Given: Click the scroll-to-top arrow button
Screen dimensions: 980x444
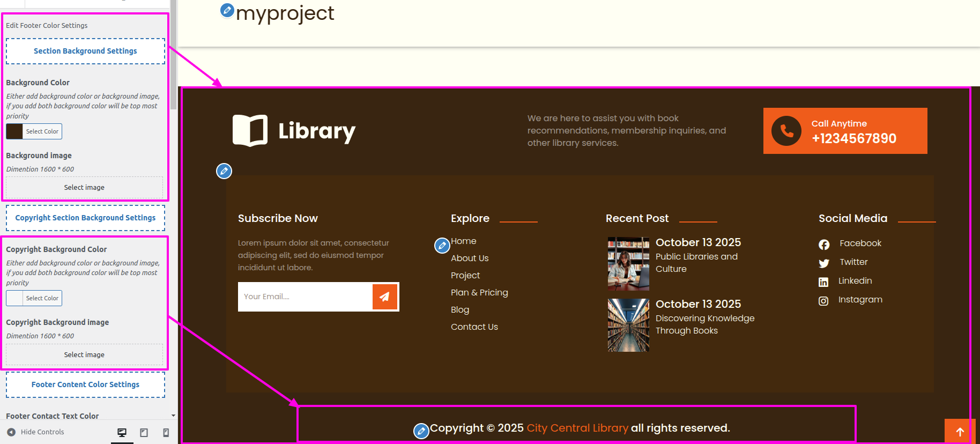Looking at the screenshot, I should (960, 432).
